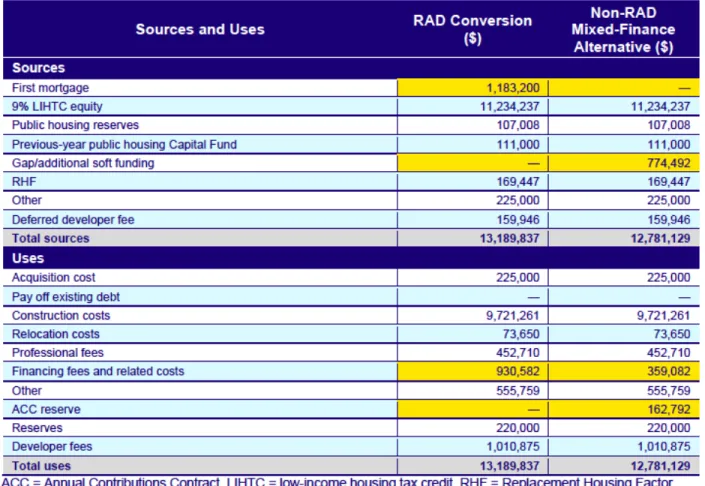
Task: Click 1,010,875 in RAD Conversion column
Action: pyautogui.click(x=513, y=446)
